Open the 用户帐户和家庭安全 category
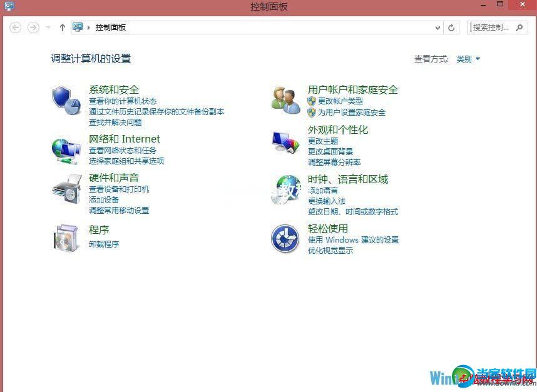The height and width of the screenshot is (392, 537). (x=353, y=89)
